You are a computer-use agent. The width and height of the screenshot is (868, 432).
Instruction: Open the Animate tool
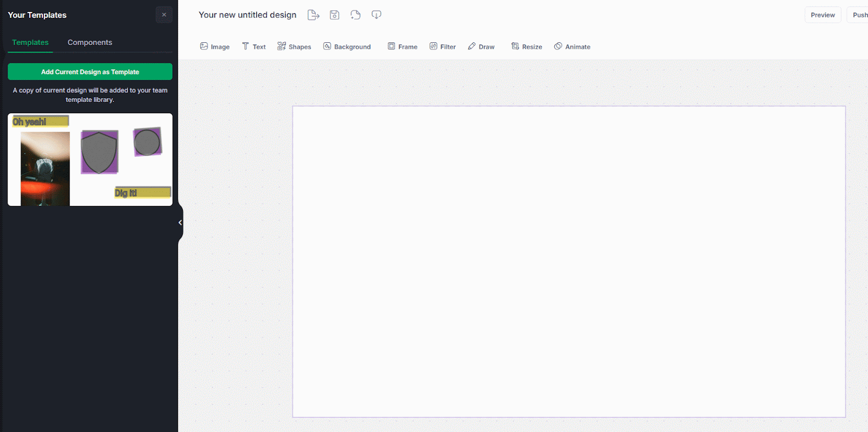572,47
